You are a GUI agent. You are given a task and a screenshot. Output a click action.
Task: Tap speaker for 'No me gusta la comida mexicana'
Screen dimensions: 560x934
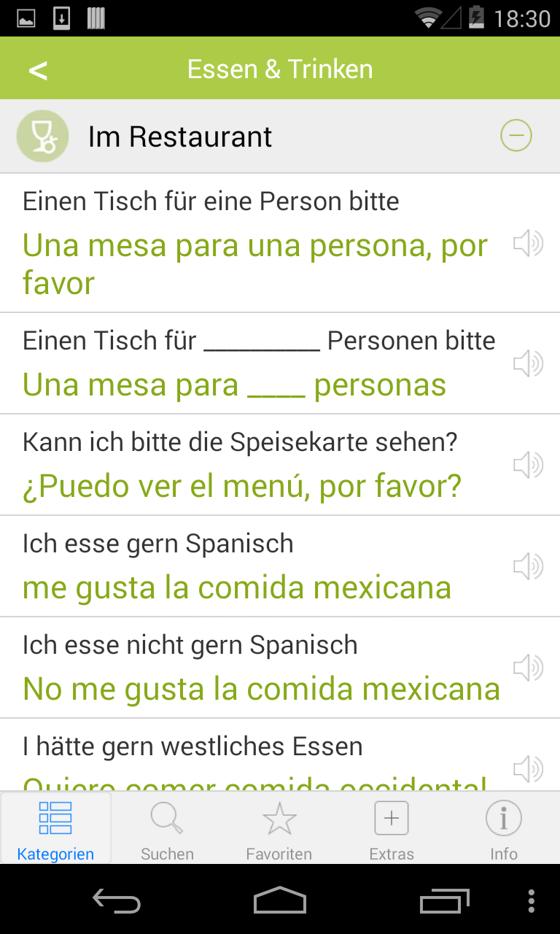(x=528, y=668)
